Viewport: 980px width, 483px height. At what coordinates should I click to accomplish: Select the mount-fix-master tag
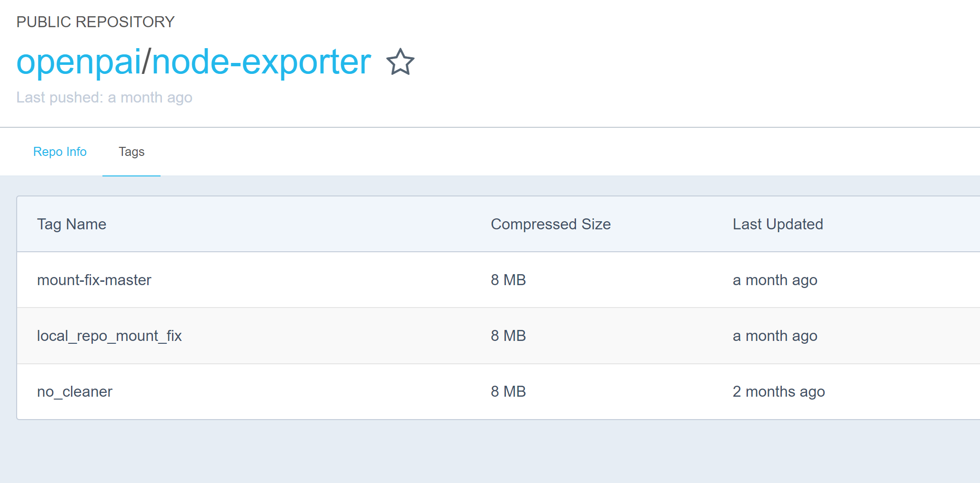pyautogui.click(x=94, y=280)
